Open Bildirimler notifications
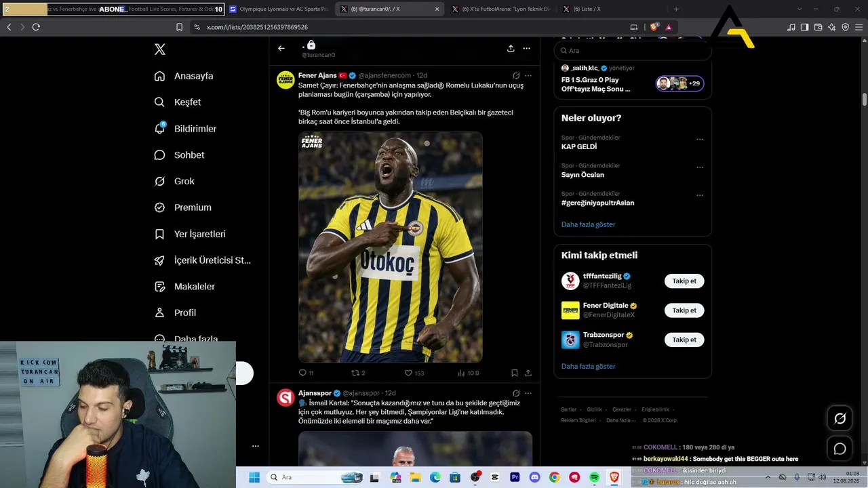This screenshot has width=868, height=488. click(x=186, y=129)
